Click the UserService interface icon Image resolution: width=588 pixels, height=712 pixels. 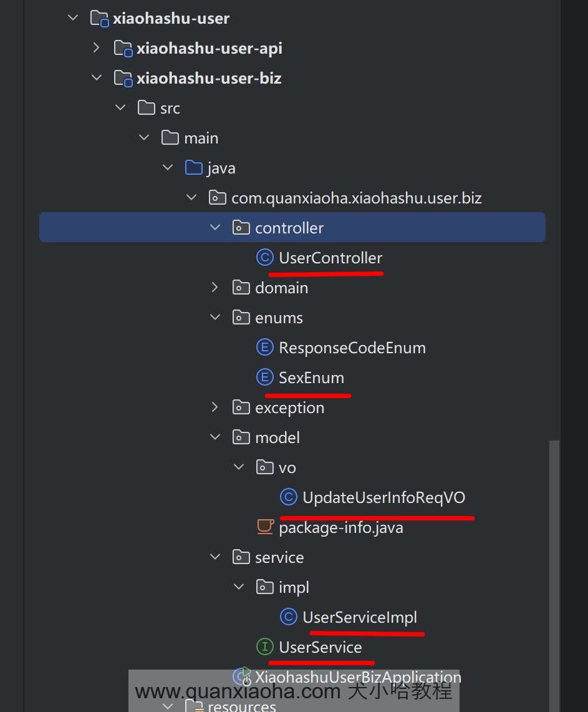[265, 647]
